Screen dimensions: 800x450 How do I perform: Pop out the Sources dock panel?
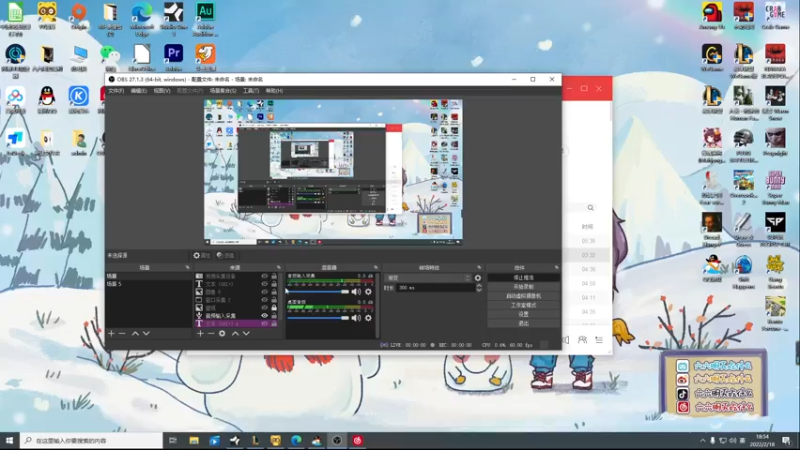click(279, 267)
